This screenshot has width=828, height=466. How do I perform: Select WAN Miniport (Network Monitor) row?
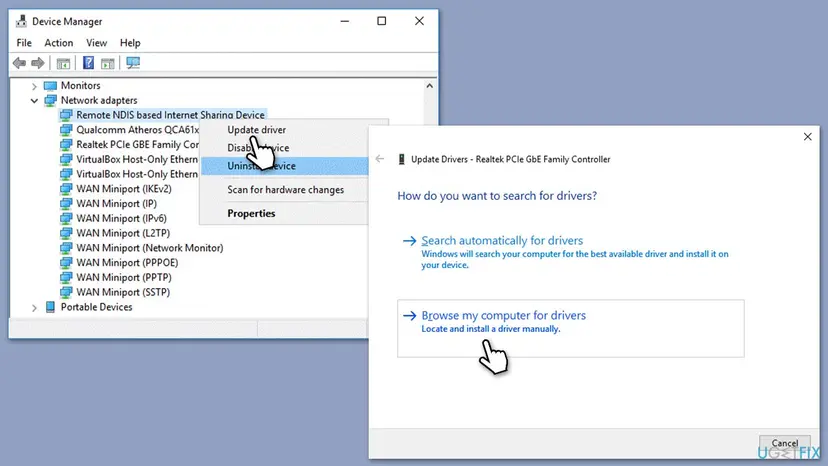(x=149, y=248)
